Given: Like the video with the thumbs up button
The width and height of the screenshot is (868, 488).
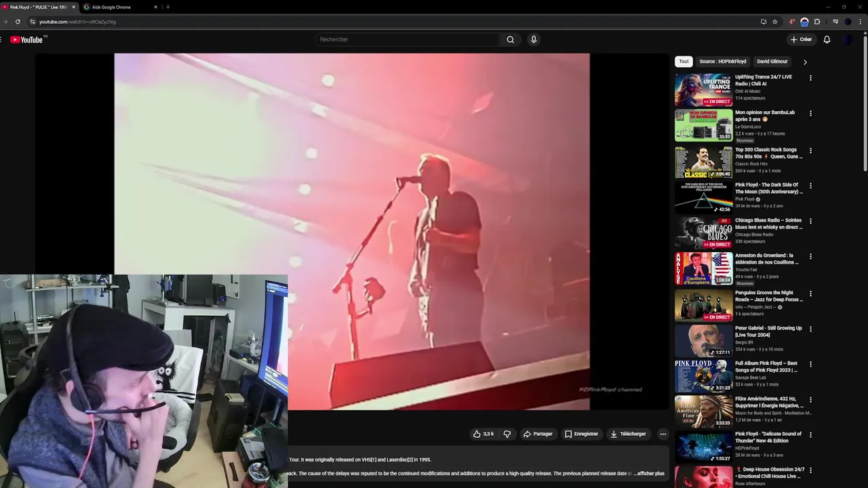Looking at the screenshot, I should coord(484,434).
